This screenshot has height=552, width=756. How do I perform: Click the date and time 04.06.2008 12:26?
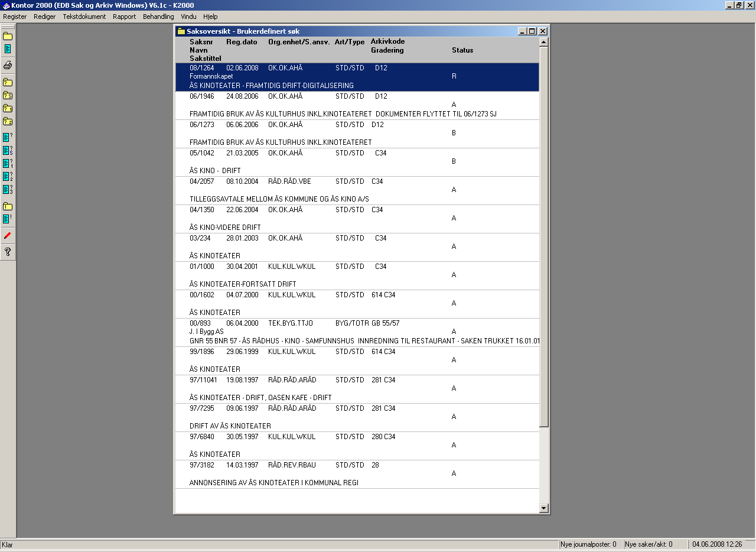717,544
